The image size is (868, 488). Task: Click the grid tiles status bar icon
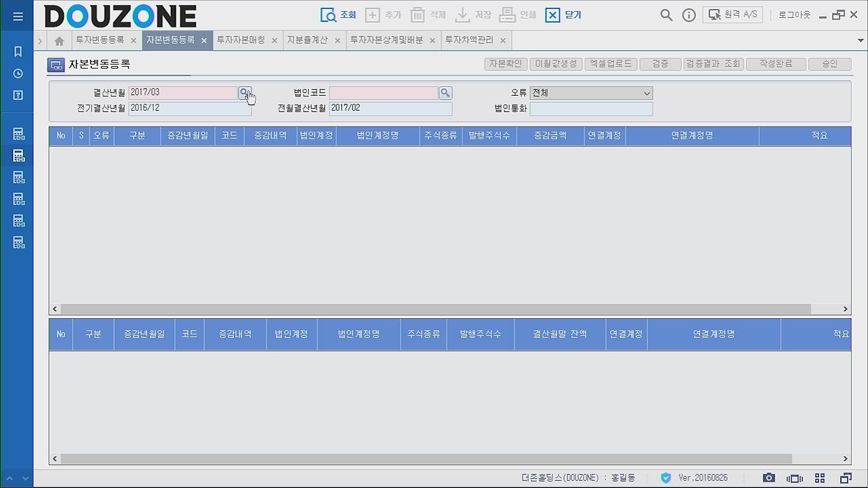(820, 478)
